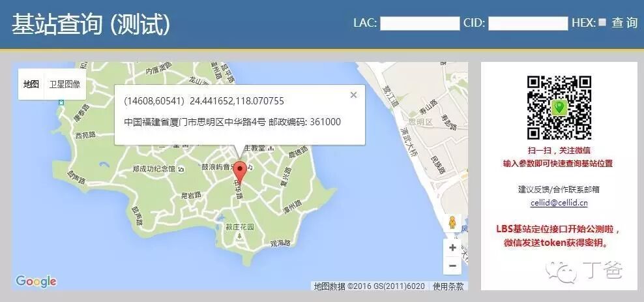Screen dimensions: 644x302
Task: Click the address text 中国福建省厦门市思明区中华路4号
Action: (x=195, y=122)
